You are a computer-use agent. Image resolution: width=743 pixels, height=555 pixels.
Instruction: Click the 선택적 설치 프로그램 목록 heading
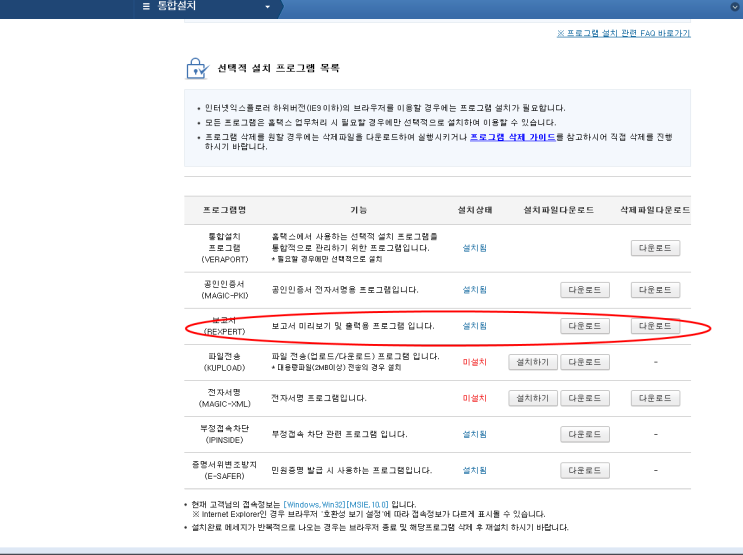click(x=279, y=68)
